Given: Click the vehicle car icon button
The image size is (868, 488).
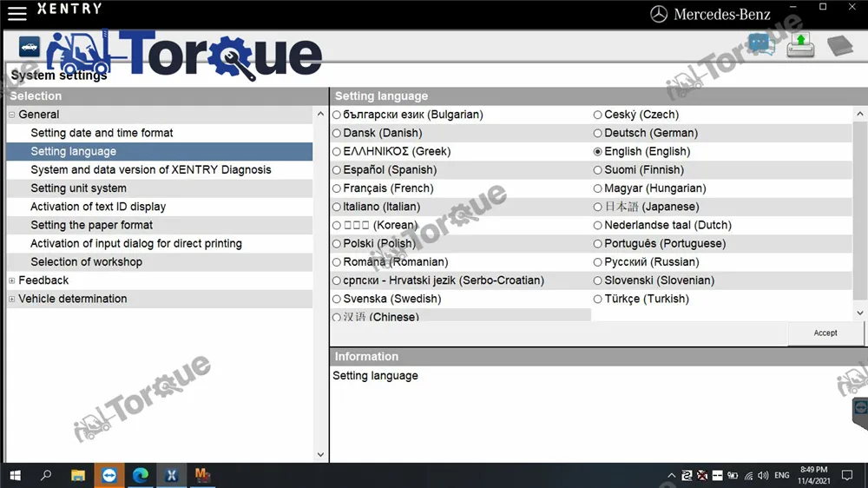Looking at the screenshot, I should click(x=30, y=47).
